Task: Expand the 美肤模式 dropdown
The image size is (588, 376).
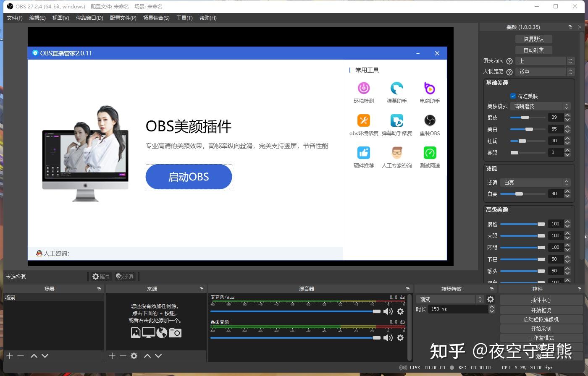Action: pyautogui.click(x=541, y=106)
